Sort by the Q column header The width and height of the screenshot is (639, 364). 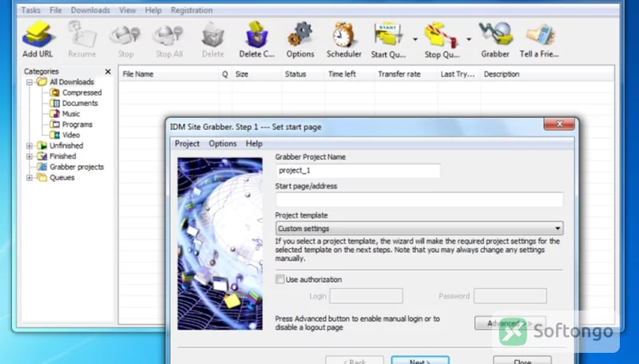(225, 74)
